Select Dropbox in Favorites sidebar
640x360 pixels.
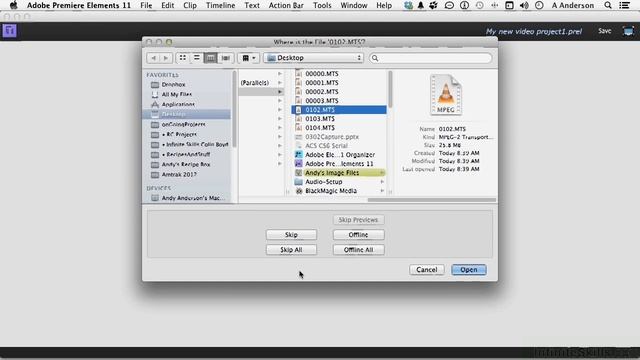(173, 84)
